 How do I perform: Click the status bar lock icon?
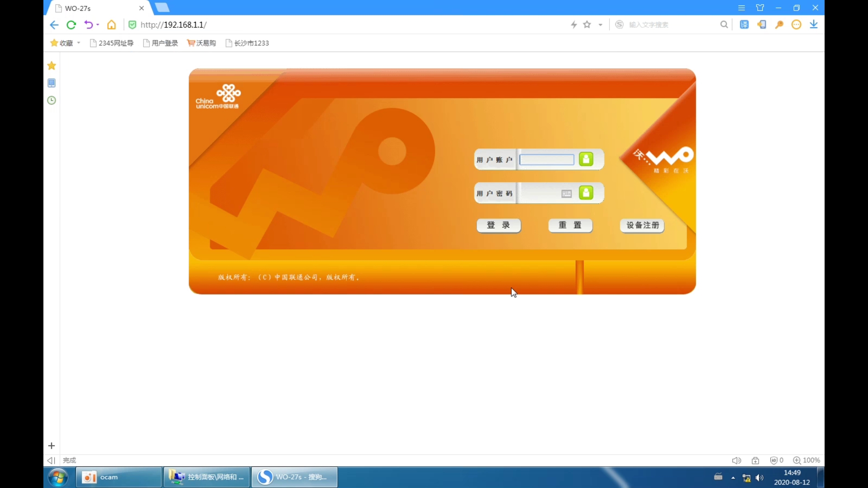755,460
